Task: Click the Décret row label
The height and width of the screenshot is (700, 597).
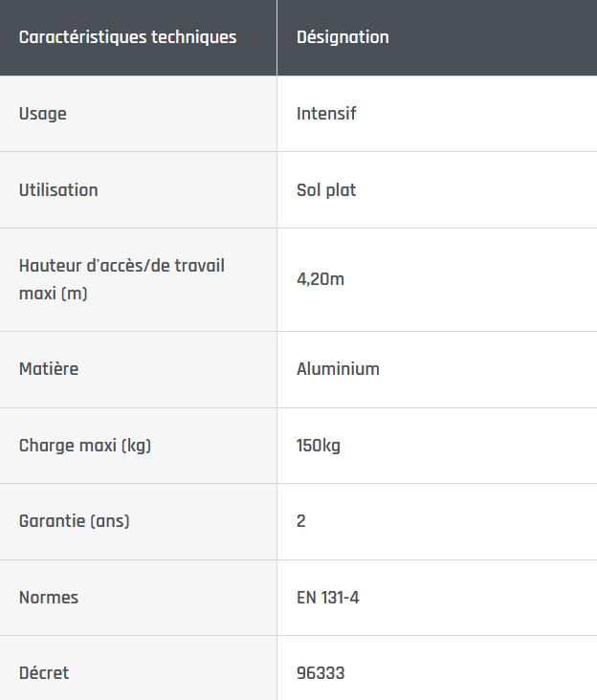Action: tap(44, 673)
